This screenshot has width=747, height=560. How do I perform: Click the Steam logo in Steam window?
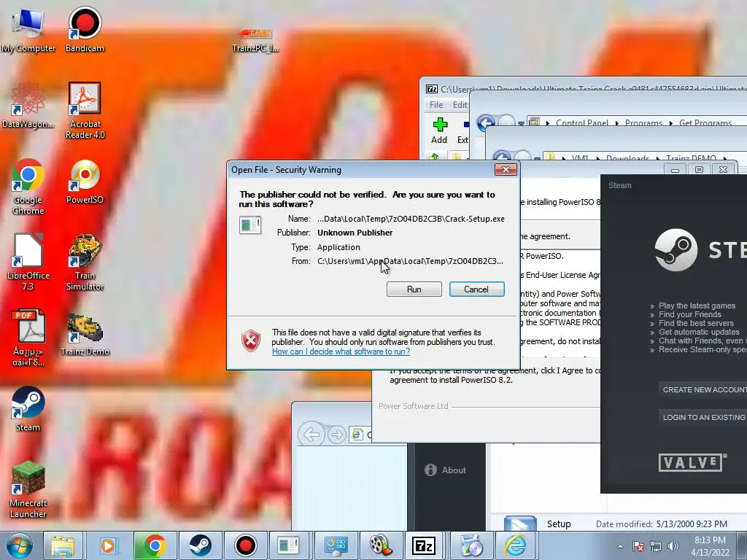tap(676, 250)
